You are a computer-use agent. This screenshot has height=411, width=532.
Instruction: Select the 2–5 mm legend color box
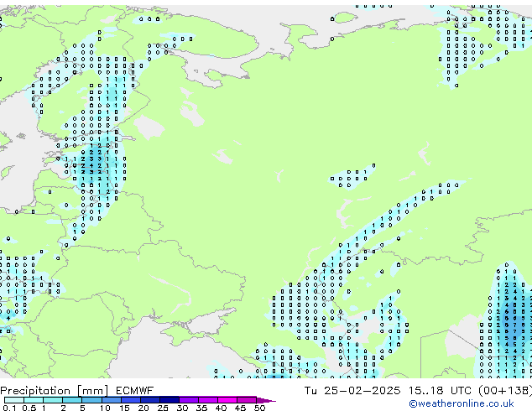(x=72, y=400)
